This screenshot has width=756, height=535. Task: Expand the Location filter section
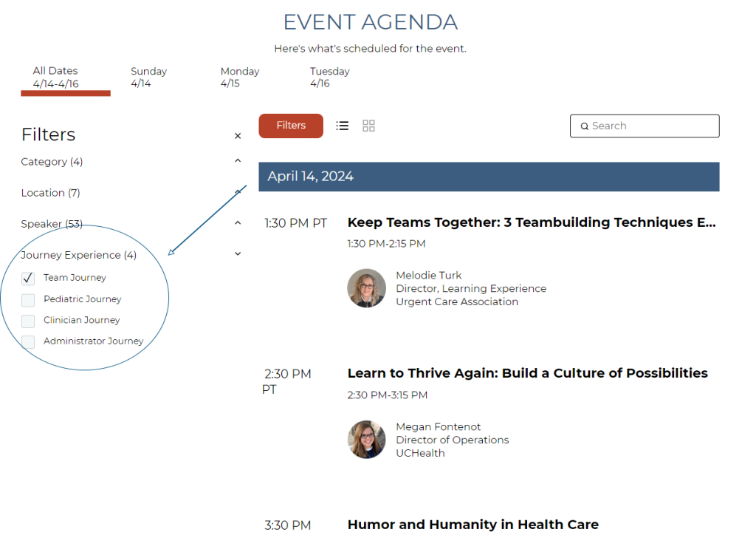click(238, 192)
